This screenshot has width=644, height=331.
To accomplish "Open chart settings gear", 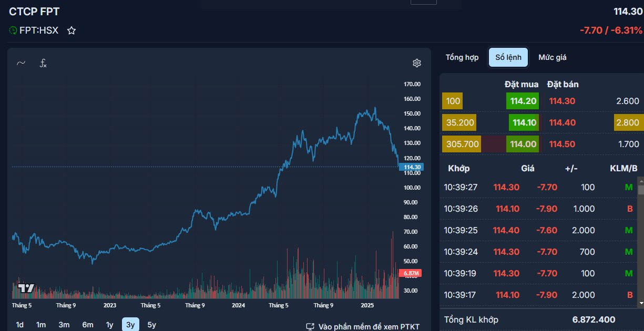I will pyautogui.click(x=417, y=63).
